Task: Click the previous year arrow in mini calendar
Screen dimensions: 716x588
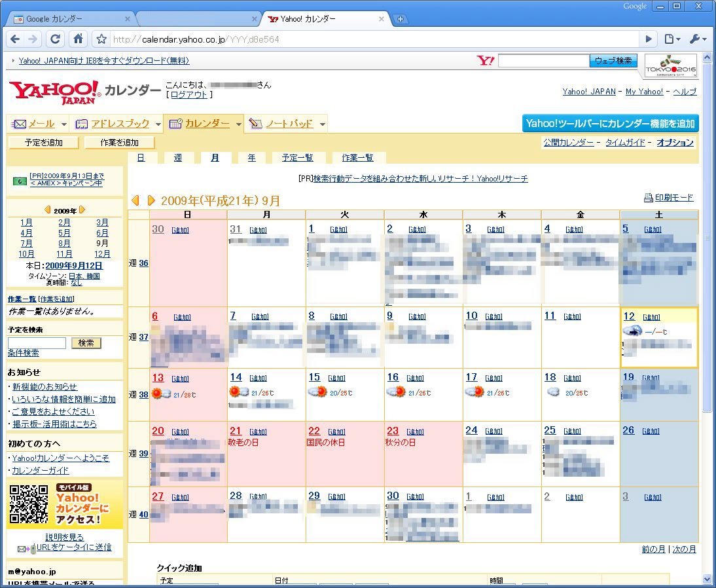Action: coord(48,211)
